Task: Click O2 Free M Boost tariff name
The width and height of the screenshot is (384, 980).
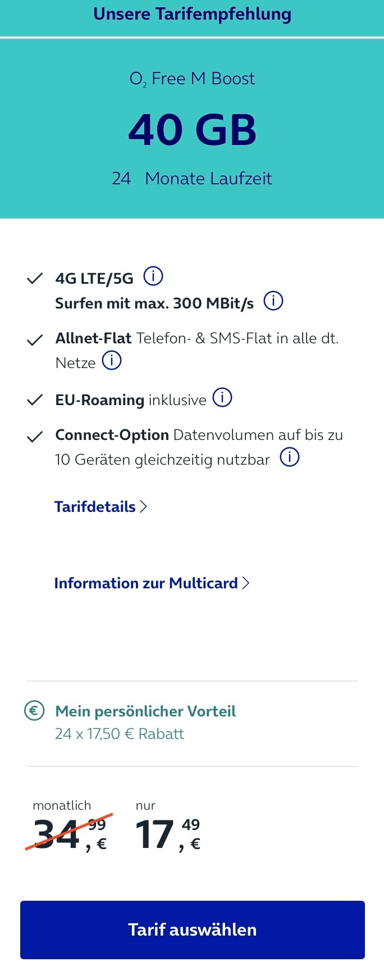Action: [x=192, y=79]
